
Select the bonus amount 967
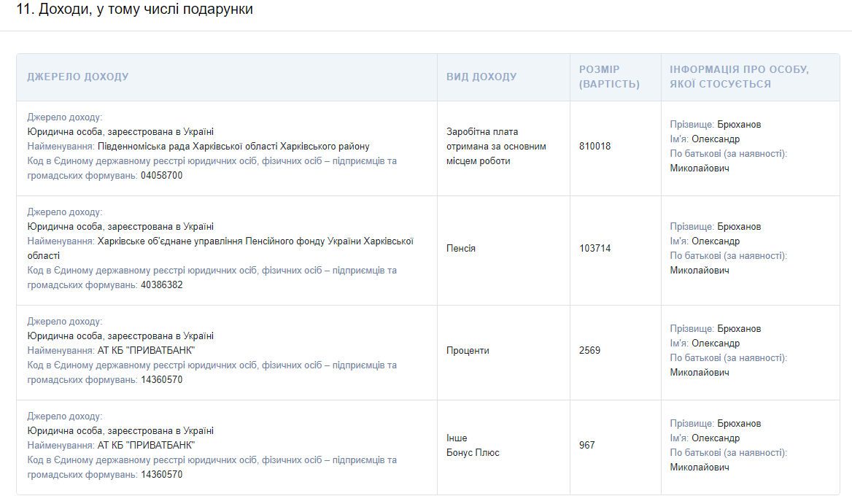pos(586,445)
